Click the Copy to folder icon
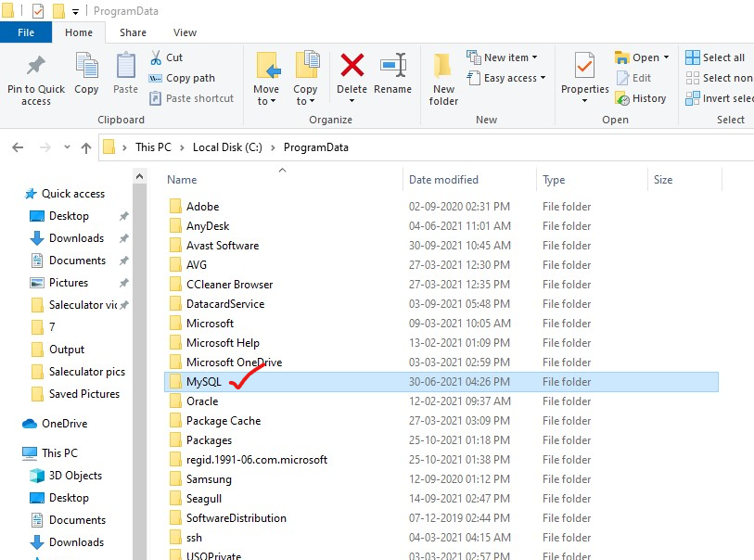This screenshot has height=560, width=754. pos(307,64)
